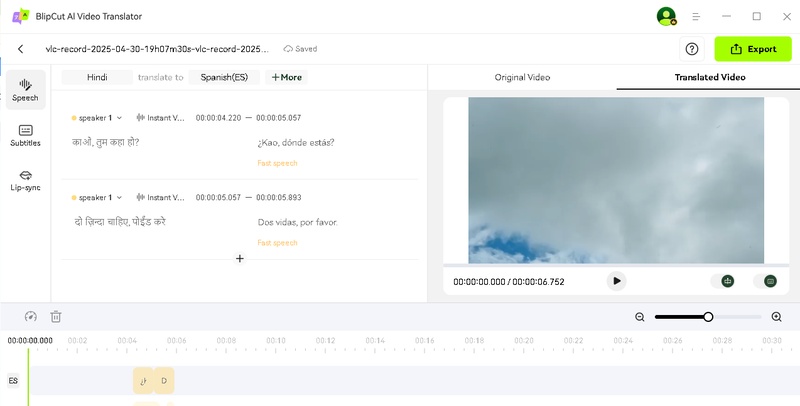The image size is (800, 406).
Task: Zoom out the timeline with the minus magnifier
Action: click(640, 317)
